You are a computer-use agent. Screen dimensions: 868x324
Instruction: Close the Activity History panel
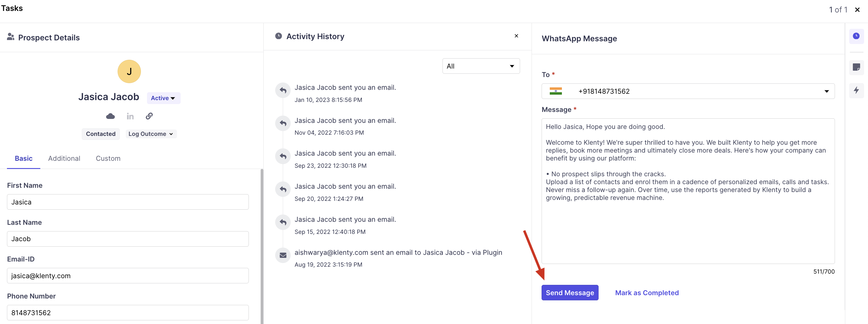point(516,36)
